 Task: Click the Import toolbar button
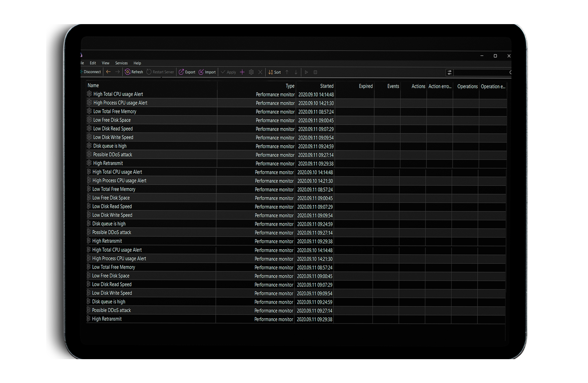(x=207, y=72)
